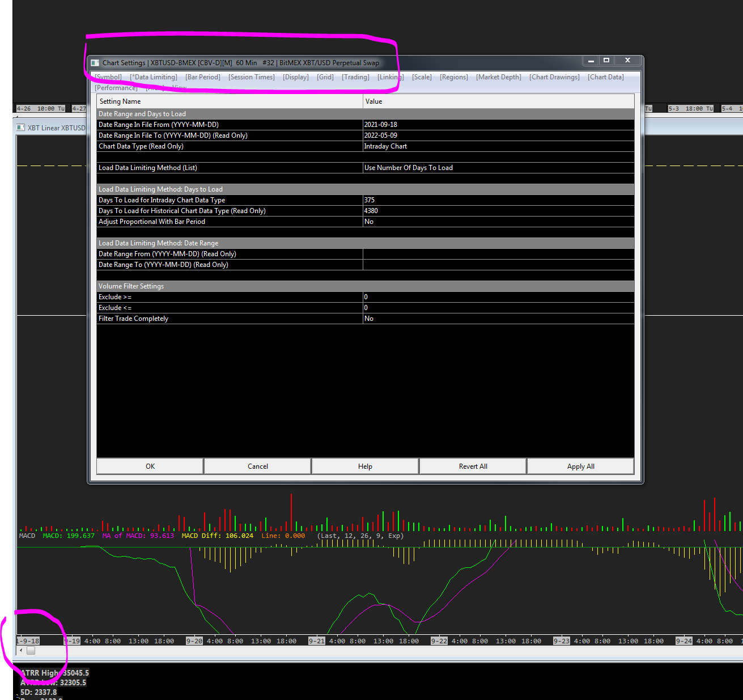Click the 9-20 date marker on chart timeline

tap(194, 641)
